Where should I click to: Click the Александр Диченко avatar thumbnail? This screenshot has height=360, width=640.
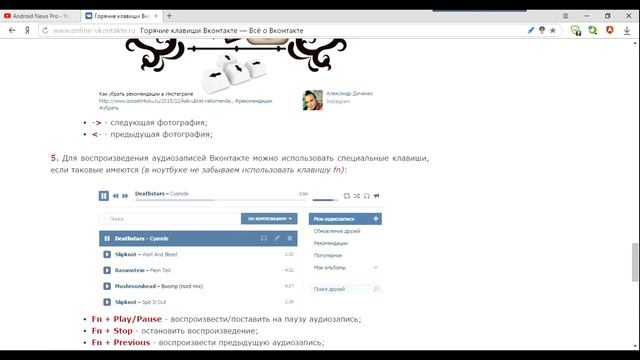[x=313, y=100]
